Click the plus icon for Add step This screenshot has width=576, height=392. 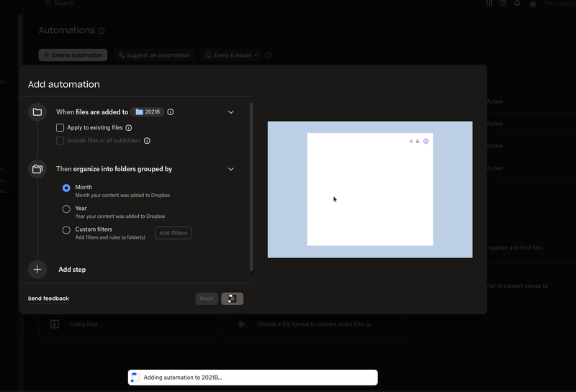[x=37, y=270]
